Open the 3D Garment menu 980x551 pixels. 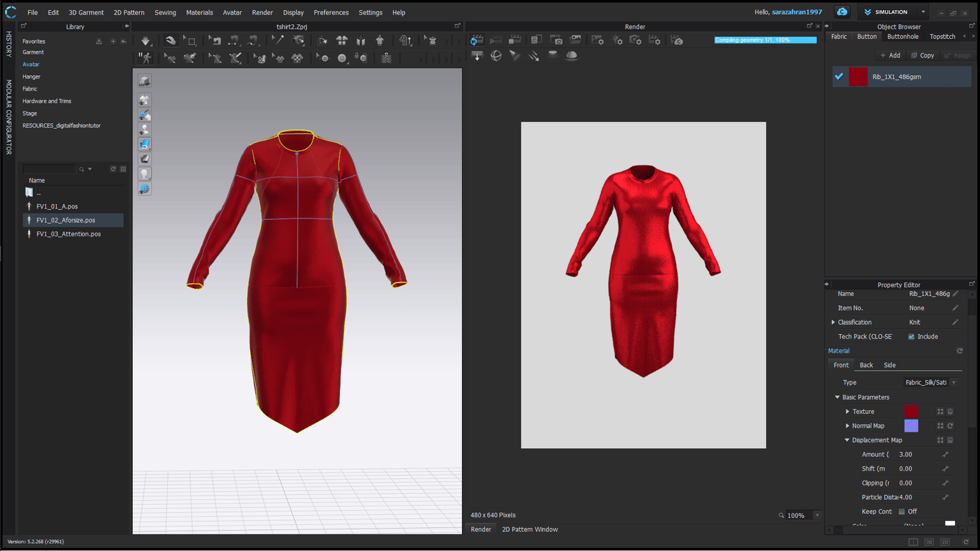point(86,12)
